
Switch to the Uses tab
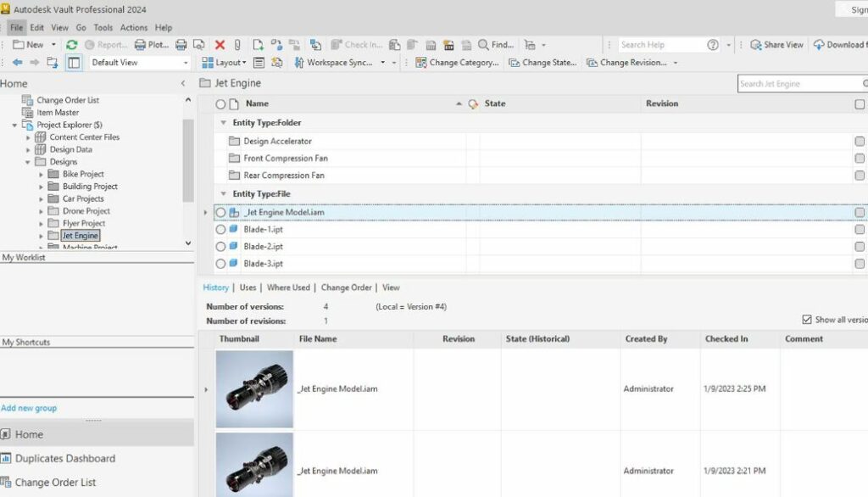pyautogui.click(x=248, y=288)
